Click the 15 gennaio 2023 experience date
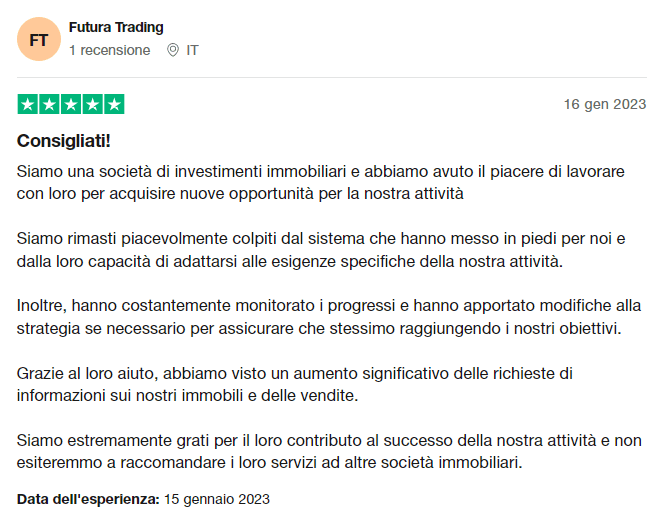This screenshot has width=665, height=509. click(217, 499)
